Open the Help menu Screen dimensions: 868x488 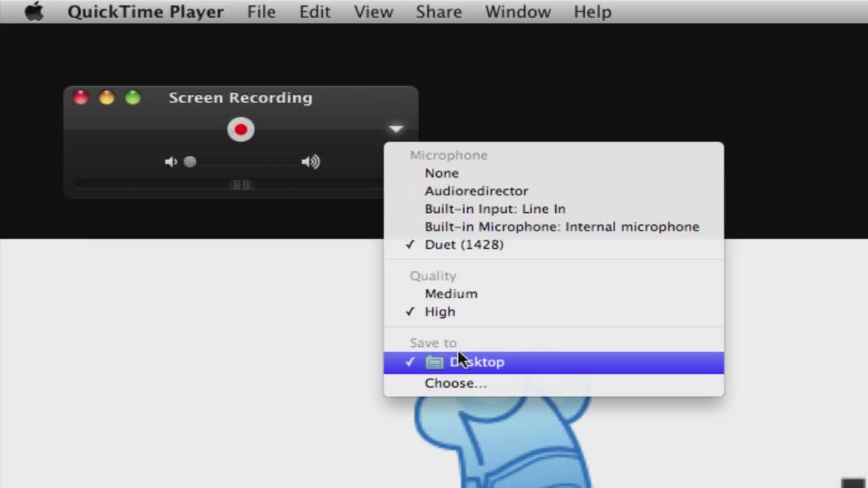pyautogui.click(x=593, y=12)
